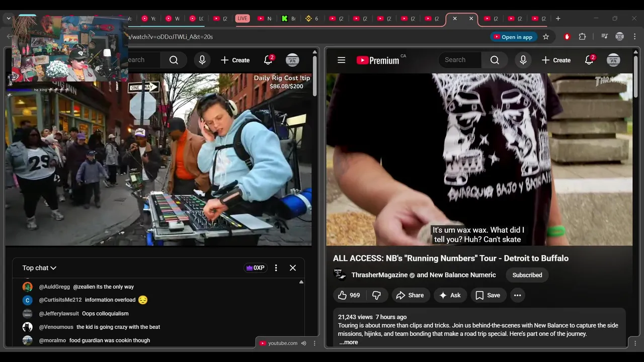Open notifications bell in left YouTube window
This screenshot has width=644, height=362.
pos(269,60)
